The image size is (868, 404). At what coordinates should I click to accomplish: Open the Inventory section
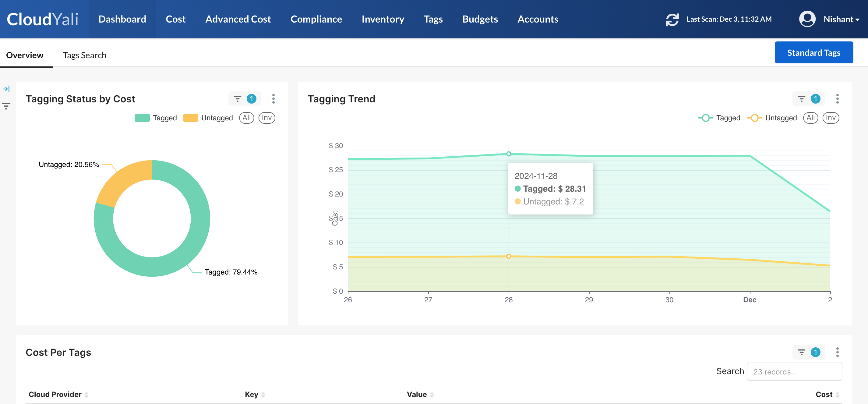[x=383, y=19]
